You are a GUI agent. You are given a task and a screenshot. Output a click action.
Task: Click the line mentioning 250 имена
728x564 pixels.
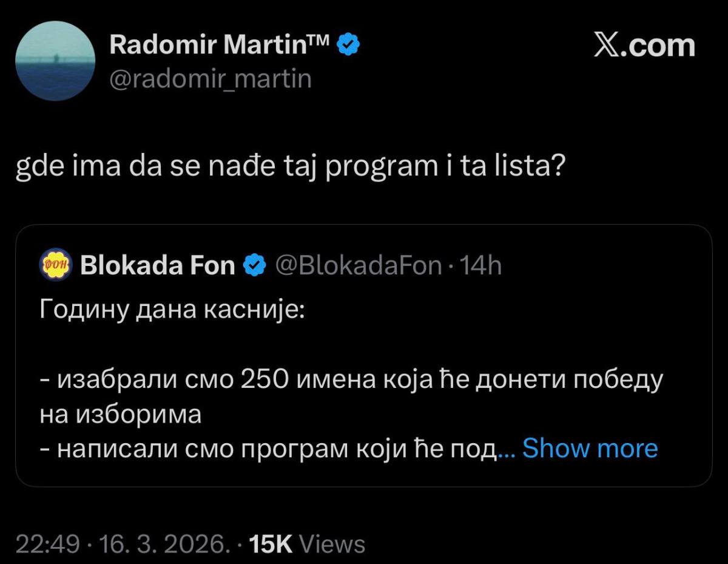[x=352, y=380]
